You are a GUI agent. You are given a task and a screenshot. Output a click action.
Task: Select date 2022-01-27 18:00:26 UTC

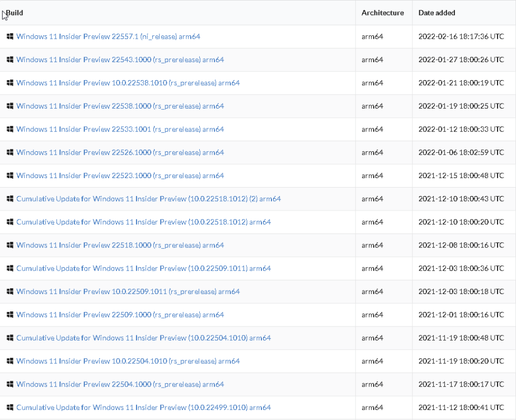click(461, 59)
